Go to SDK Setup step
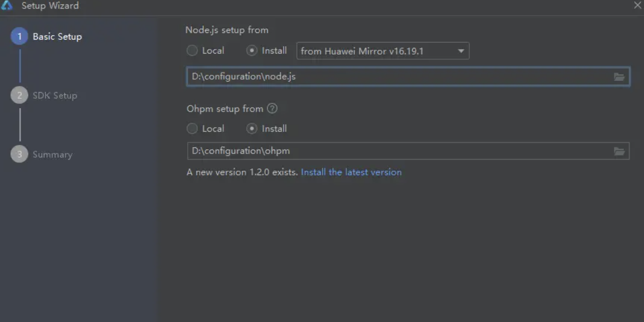Screen dimensions: 644x322 point(44,95)
